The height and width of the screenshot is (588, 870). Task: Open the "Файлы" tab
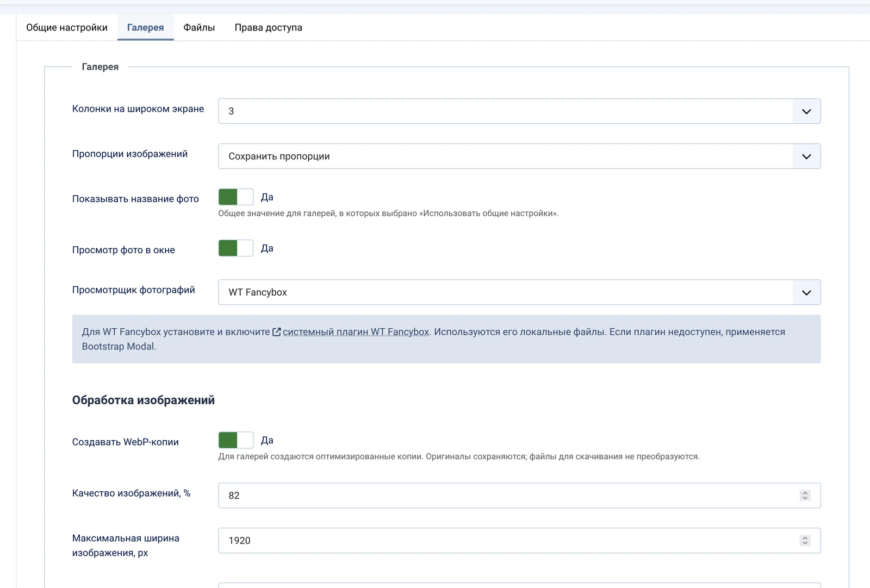(x=199, y=28)
